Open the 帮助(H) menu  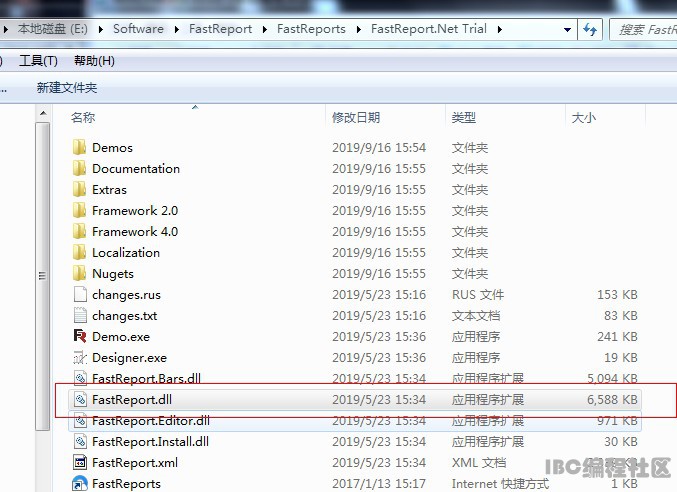pos(94,61)
